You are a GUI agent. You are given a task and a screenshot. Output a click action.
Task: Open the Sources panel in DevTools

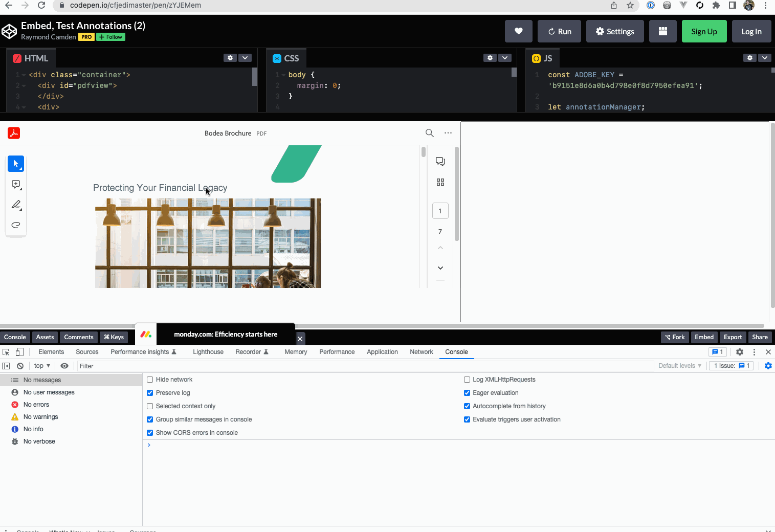(87, 351)
